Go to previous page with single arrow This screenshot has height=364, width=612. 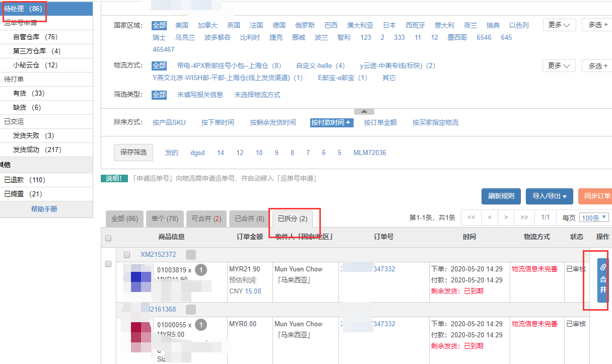(489, 217)
